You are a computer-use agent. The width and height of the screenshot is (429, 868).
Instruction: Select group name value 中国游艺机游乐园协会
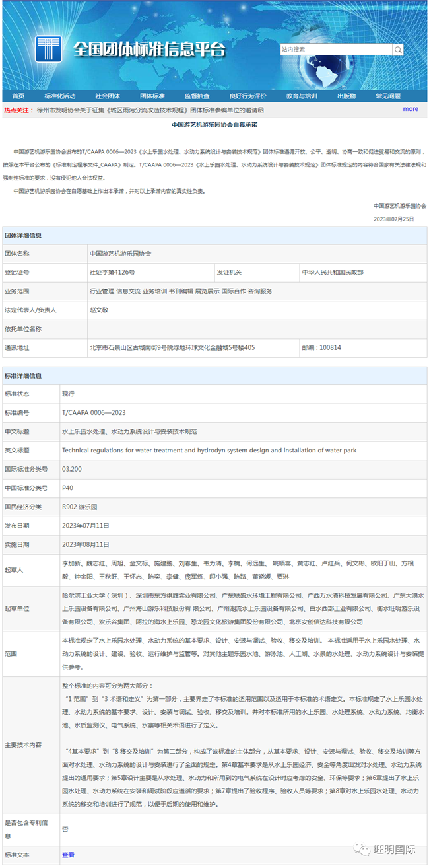[120, 254]
